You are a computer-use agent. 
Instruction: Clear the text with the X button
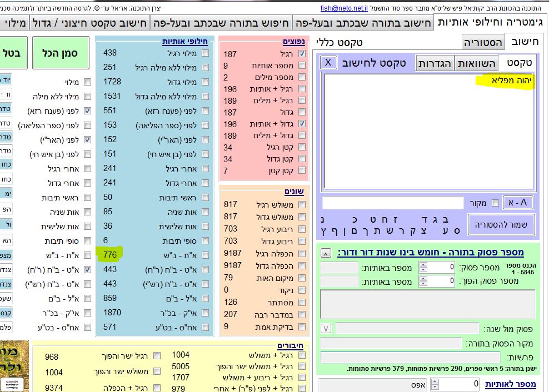328,62
